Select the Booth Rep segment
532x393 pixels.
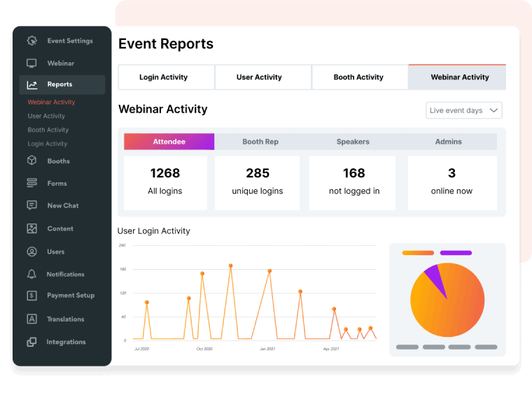pyautogui.click(x=260, y=142)
